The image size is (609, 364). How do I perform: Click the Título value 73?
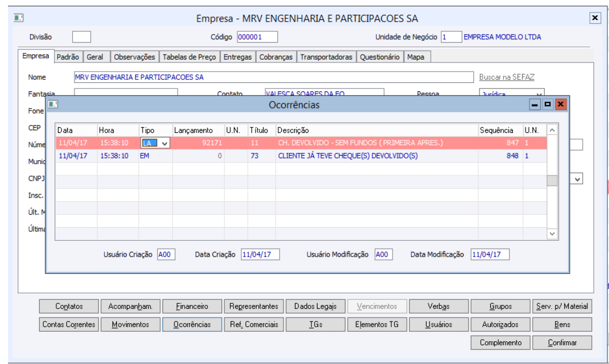[x=255, y=156]
